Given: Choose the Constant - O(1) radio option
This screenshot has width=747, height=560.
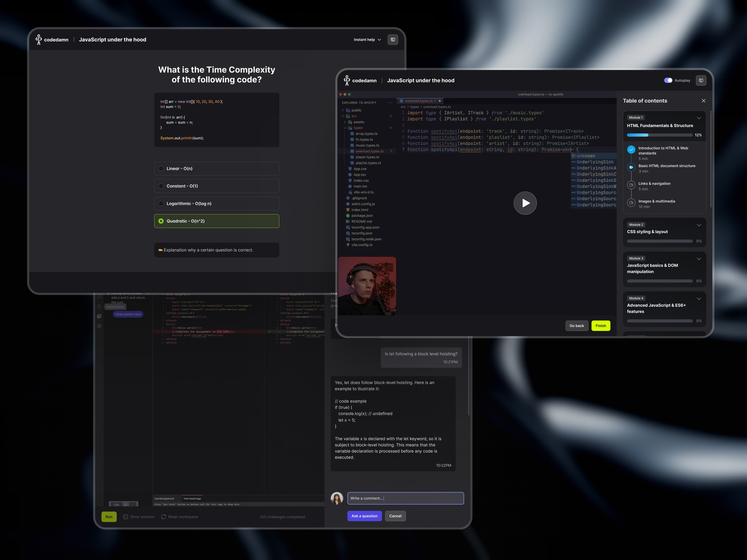Looking at the screenshot, I should coord(161,186).
